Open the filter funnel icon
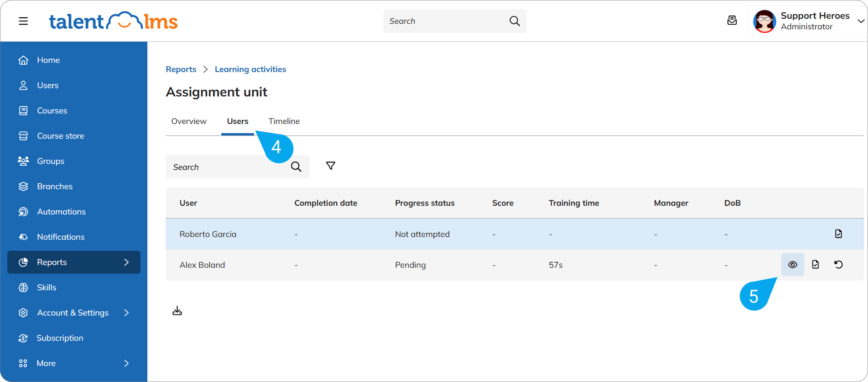This screenshot has width=868, height=382. tap(330, 166)
